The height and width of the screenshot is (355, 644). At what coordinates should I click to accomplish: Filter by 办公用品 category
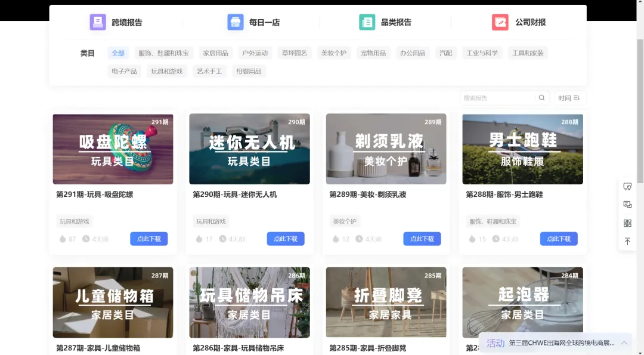[413, 53]
